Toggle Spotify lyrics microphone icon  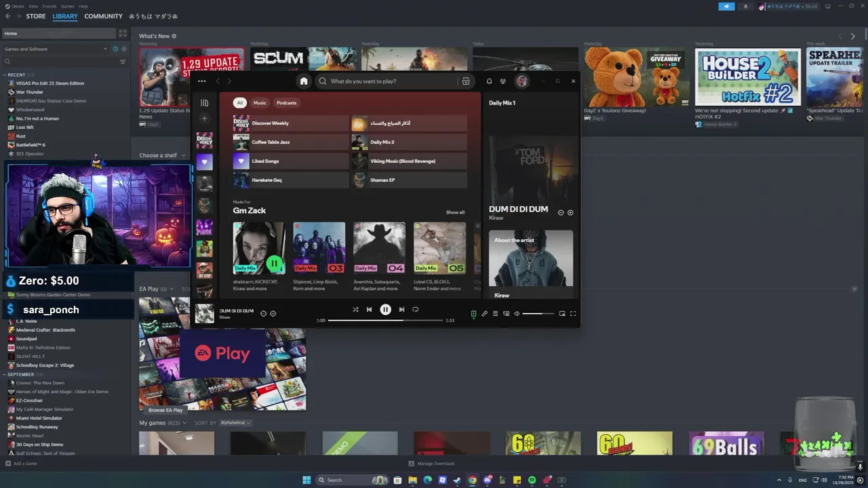(x=484, y=313)
